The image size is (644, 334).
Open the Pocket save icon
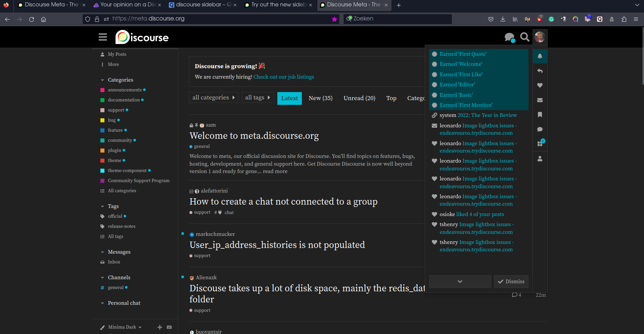491,19
